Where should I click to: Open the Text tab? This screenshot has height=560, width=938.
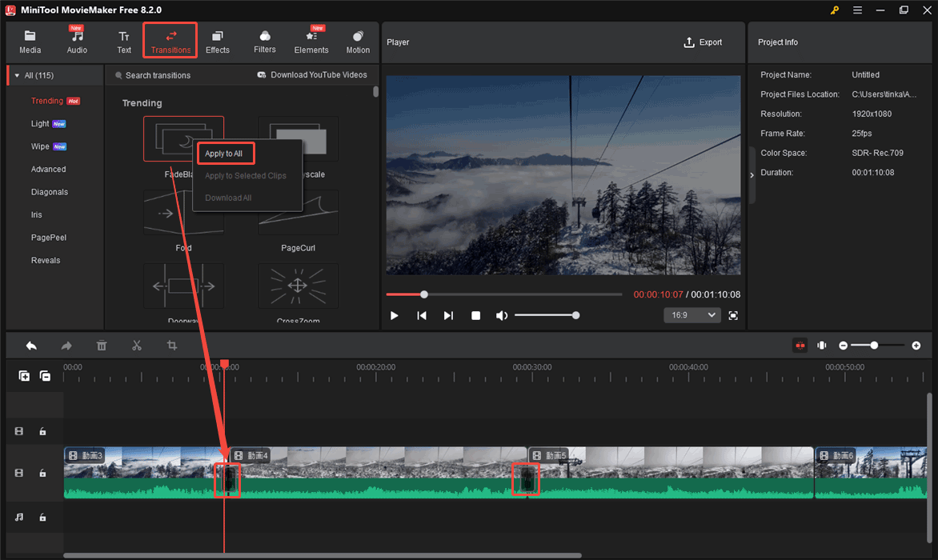(x=124, y=42)
